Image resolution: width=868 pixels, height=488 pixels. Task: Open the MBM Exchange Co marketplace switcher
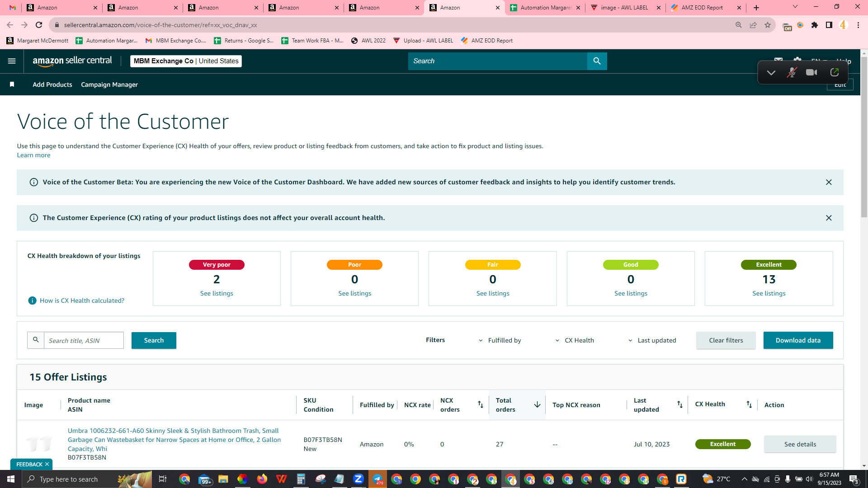pos(186,61)
